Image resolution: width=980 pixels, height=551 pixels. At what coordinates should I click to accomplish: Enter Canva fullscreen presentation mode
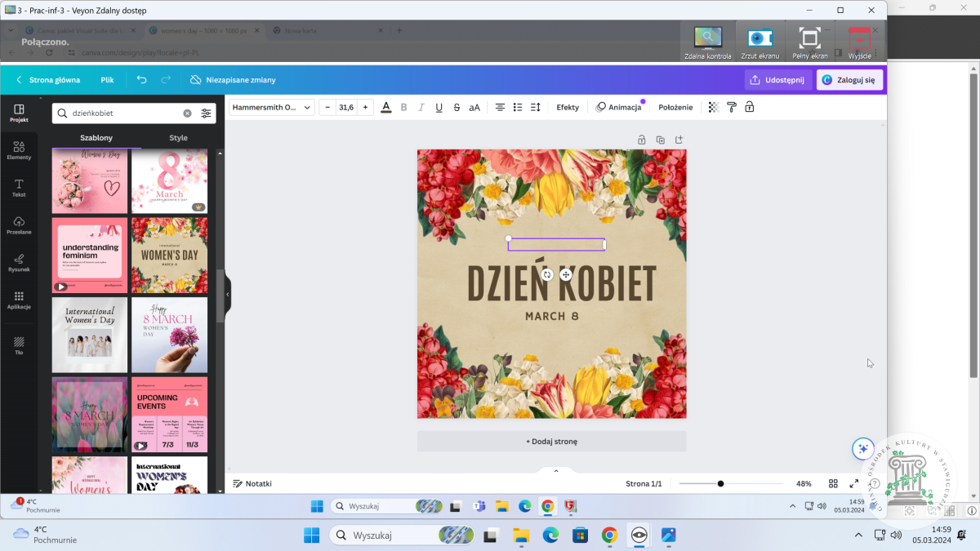tap(854, 483)
